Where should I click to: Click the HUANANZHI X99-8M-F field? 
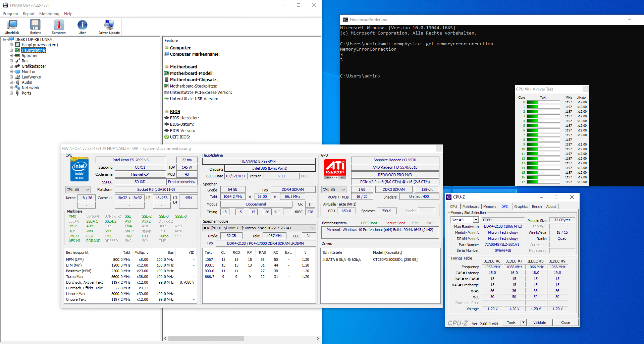pos(259,161)
